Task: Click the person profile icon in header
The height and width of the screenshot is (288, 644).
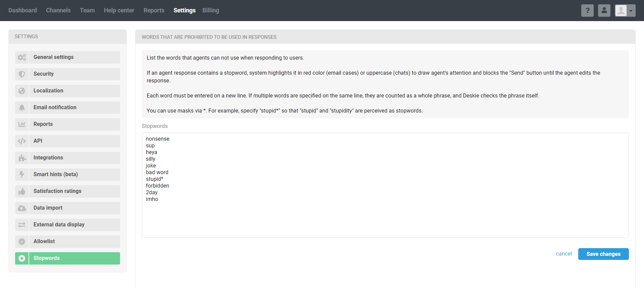Action: pos(604,10)
